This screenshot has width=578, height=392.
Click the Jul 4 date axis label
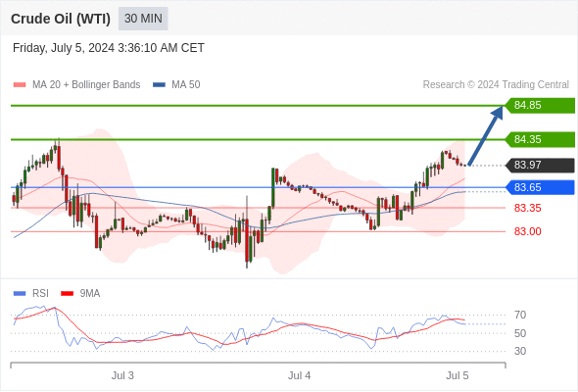pyautogui.click(x=299, y=375)
